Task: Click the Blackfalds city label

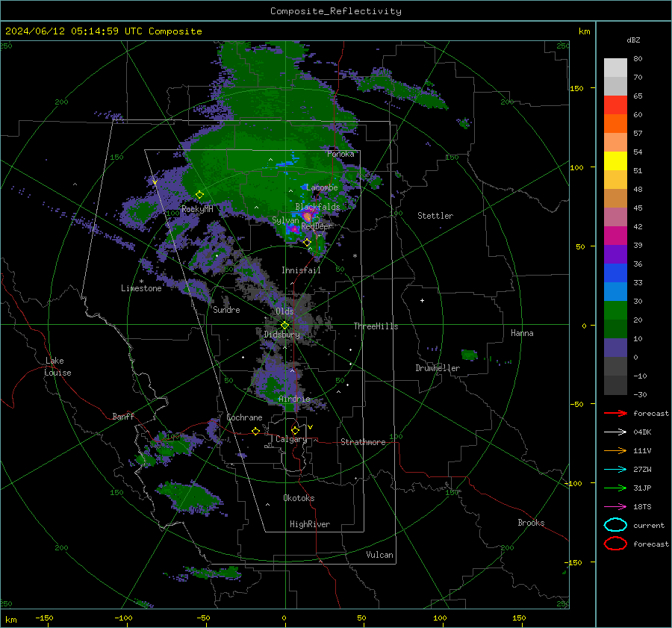Action: point(317,207)
